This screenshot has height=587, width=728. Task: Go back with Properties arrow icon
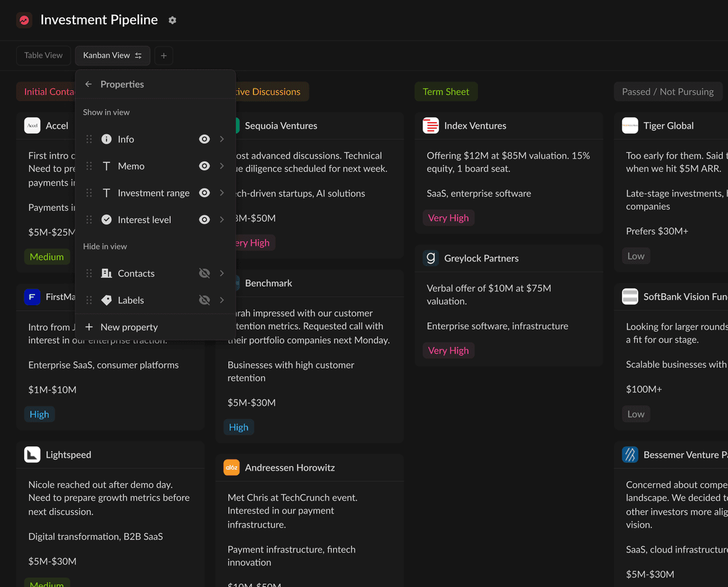(x=88, y=84)
